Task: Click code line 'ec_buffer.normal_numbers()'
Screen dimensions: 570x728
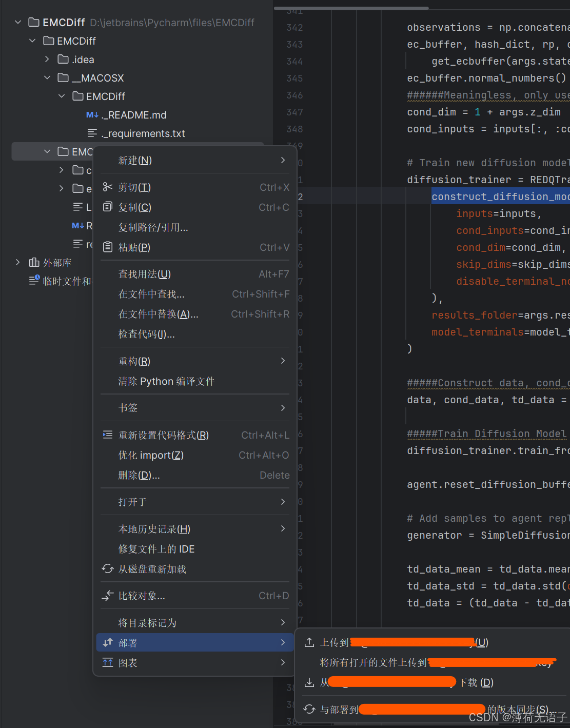Action: (486, 78)
